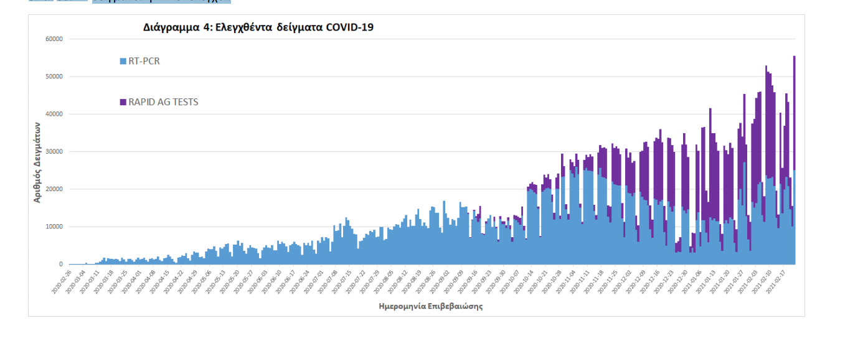Click the 50000 y-axis tick label
Screen dimensions: 868x361
pyautogui.click(x=54, y=77)
